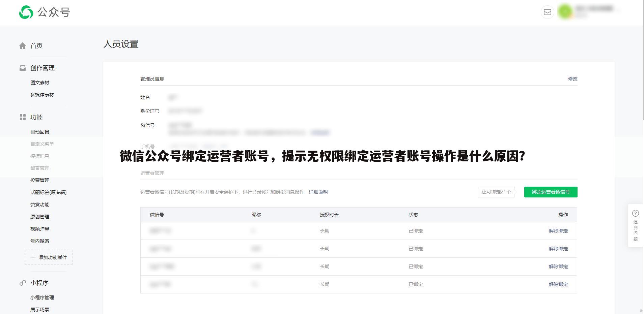
Task: Click 人员设置 page title
Action: [x=121, y=44]
